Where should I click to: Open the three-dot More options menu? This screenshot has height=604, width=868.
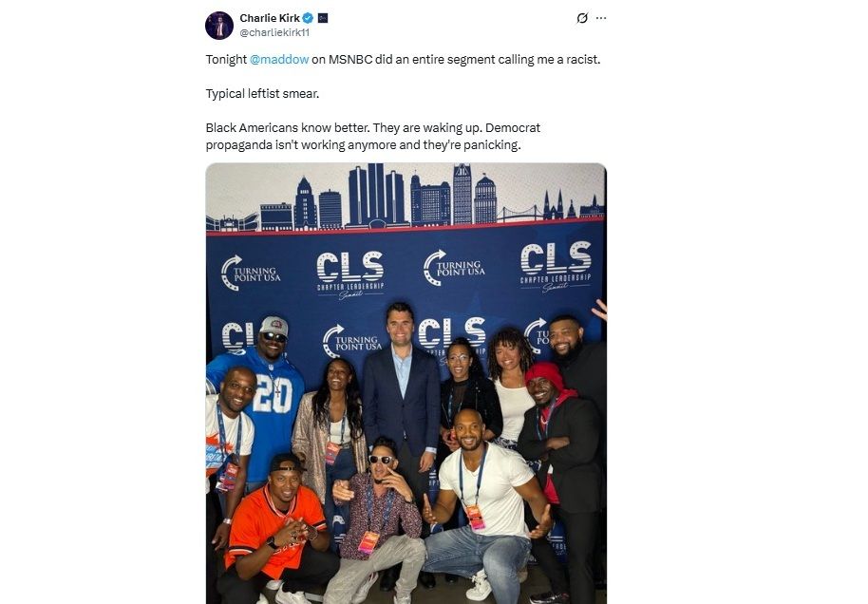tap(601, 18)
